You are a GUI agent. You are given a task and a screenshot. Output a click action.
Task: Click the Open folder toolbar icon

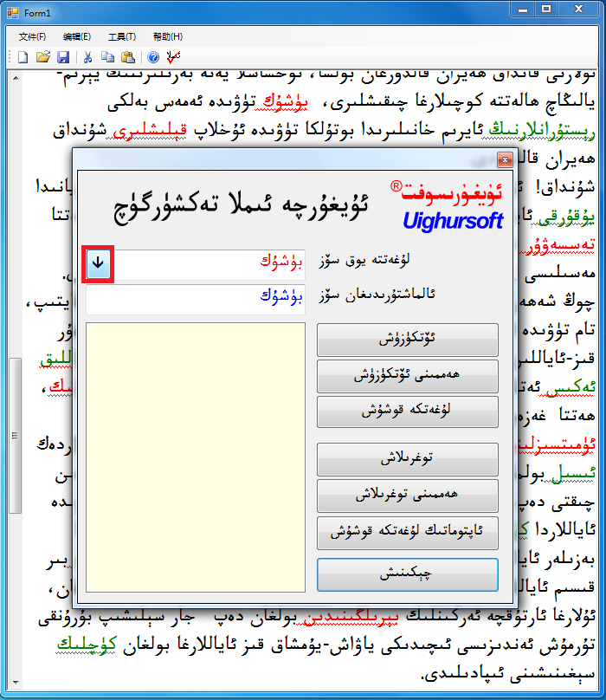point(43,57)
